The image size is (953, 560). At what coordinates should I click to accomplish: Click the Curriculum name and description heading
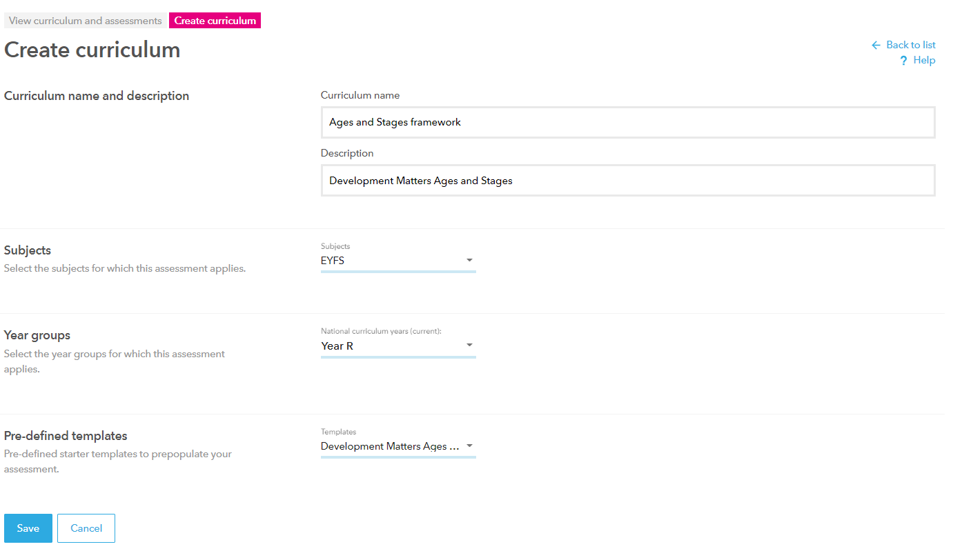pos(97,96)
